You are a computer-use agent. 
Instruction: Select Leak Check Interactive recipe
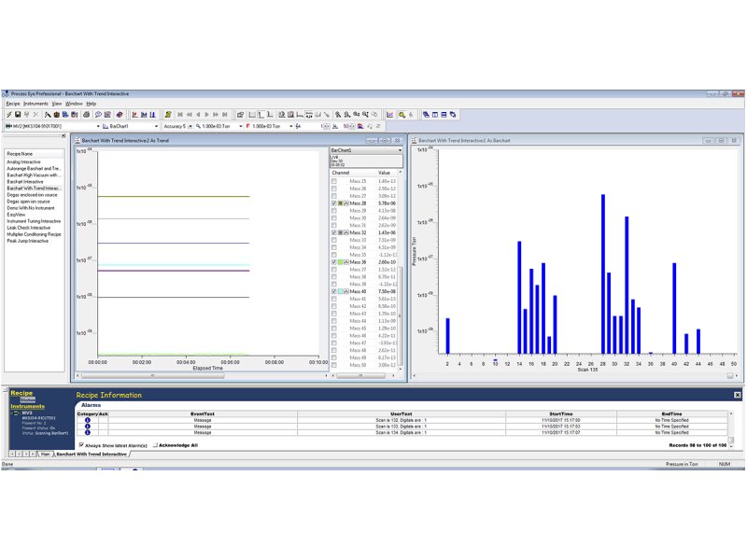coord(28,227)
